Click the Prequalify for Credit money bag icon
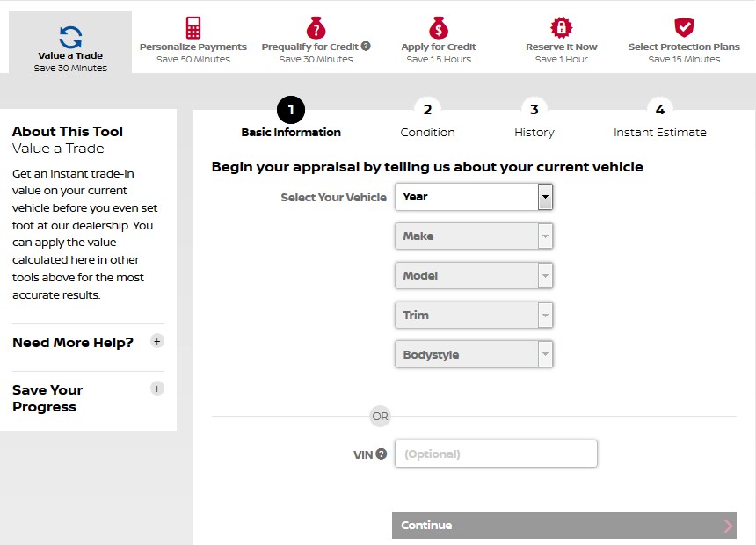 pyautogui.click(x=316, y=27)
